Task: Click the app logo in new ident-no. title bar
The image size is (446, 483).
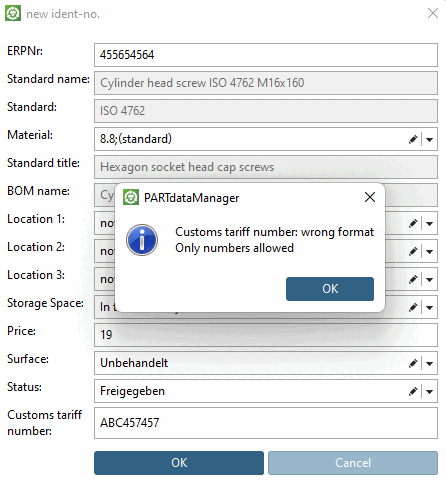Action: (x=13, y=13)
